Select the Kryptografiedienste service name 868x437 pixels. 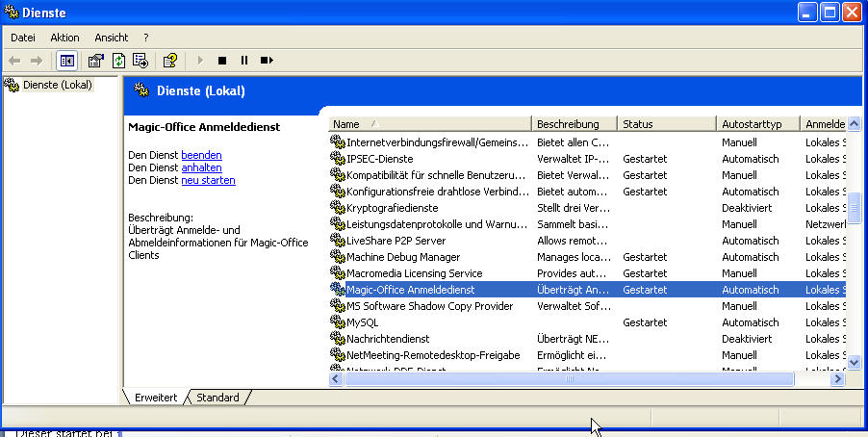coord(393,208)
